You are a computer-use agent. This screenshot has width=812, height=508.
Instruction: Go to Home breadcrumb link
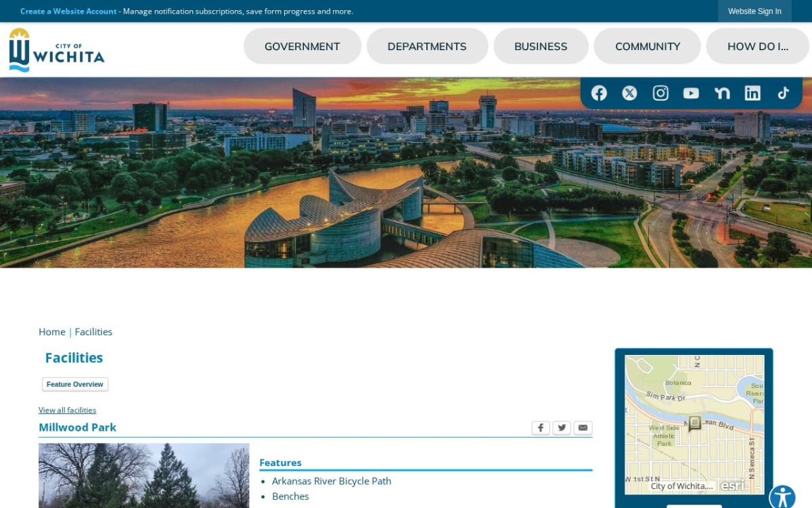point(52,332)
